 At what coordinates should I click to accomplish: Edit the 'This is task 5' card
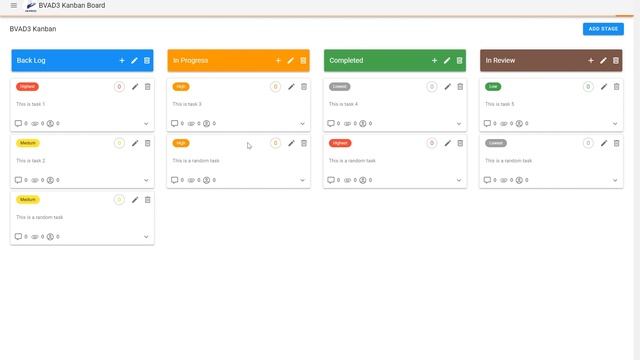[x=604, y=87]
